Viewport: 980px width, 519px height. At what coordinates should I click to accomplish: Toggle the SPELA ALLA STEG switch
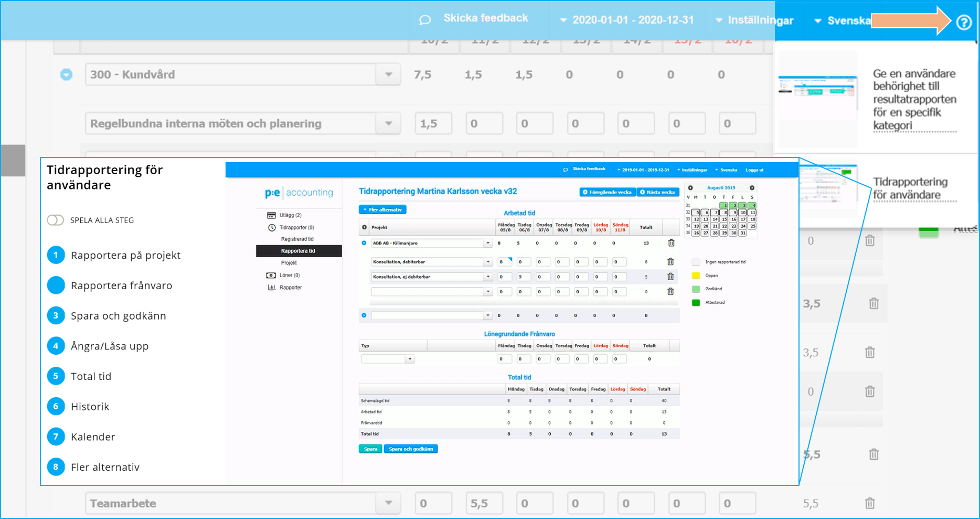(x=55, y=220)
